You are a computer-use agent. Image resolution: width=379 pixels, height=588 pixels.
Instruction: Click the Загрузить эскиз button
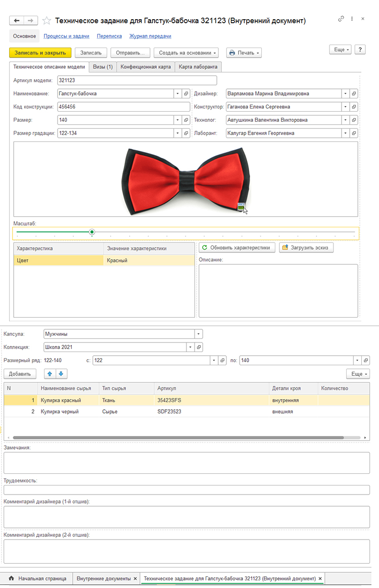[306, 248]
